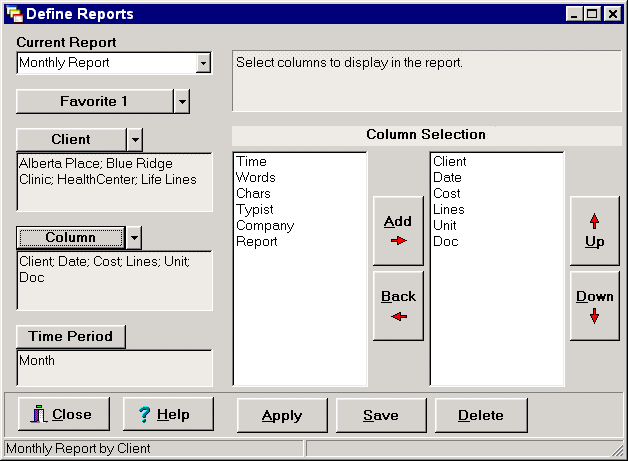
Task: Select Lines in the selected columns list
Action: point(448,209)
